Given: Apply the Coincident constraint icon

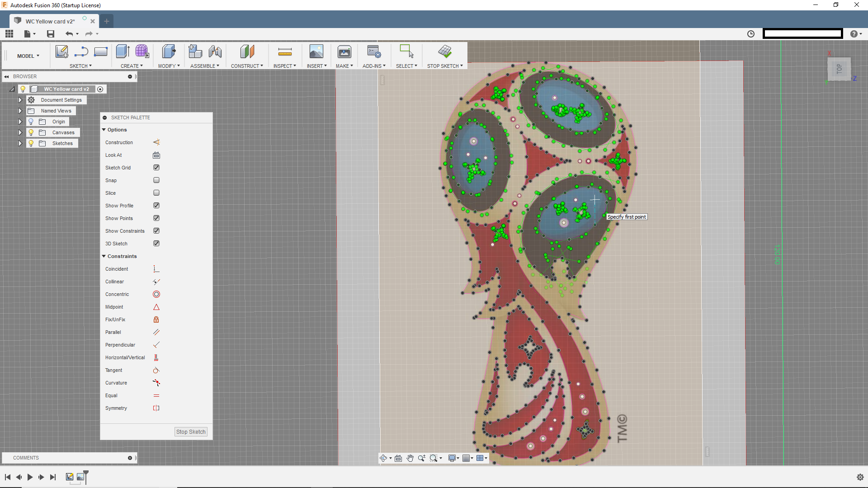Looking at the screenshot, I should click(x=156, y=269).
